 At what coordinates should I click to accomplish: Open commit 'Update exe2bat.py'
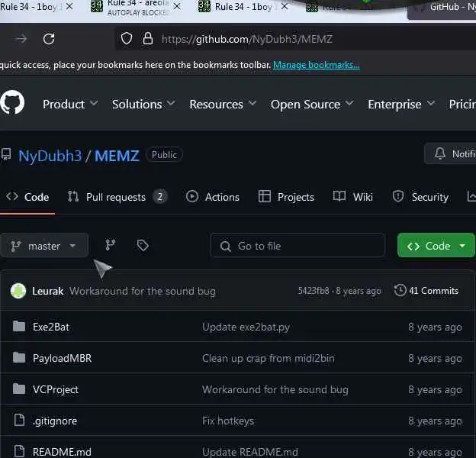(x=246, y=327)
